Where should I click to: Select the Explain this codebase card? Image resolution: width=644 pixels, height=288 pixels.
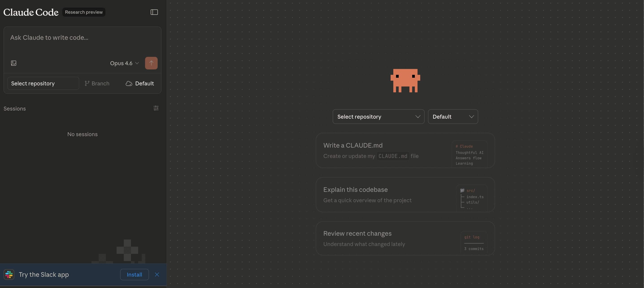click(405, 195)
